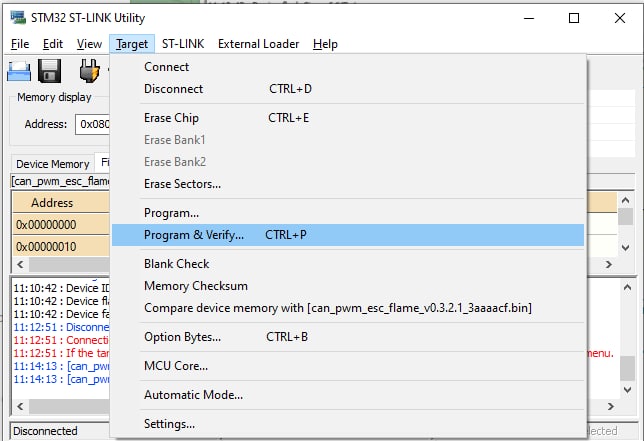644x441 pixels.
Task: Select the 0x00000000 address row
Action: pyautogui.click(x=61, y=225)
